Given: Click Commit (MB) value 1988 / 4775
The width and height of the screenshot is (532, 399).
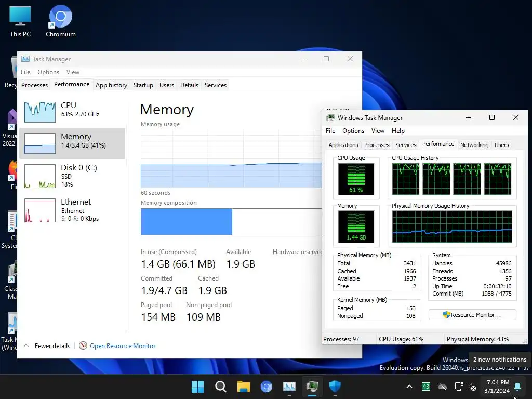Looking at the screenshot, I should (x=496, y=294).
